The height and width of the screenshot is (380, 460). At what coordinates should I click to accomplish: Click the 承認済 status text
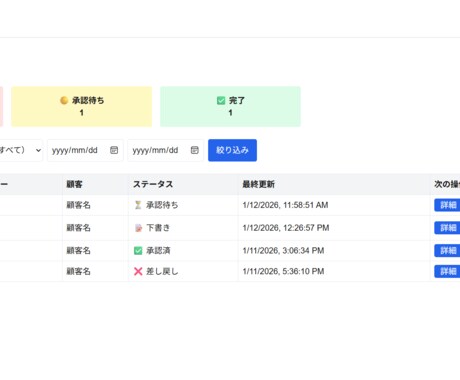click(158, 251)
